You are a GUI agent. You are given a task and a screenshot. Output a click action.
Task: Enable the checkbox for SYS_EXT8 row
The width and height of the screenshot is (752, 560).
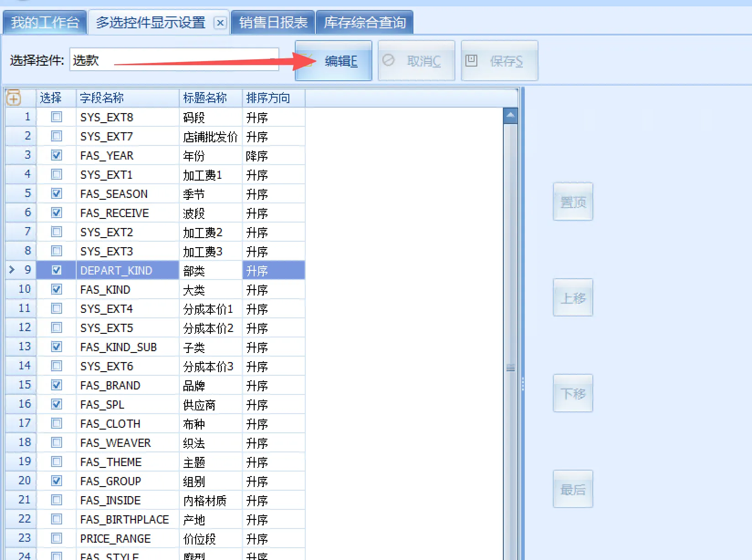[56, 117]
